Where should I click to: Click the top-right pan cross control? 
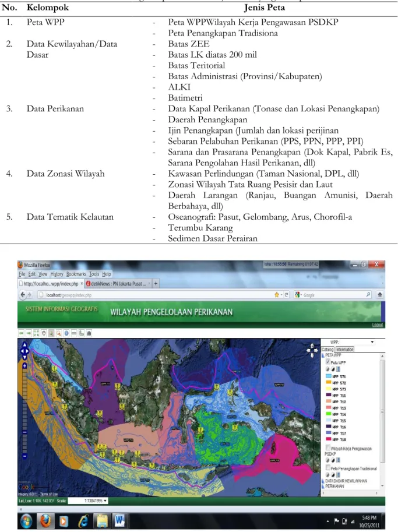(312, 350)
